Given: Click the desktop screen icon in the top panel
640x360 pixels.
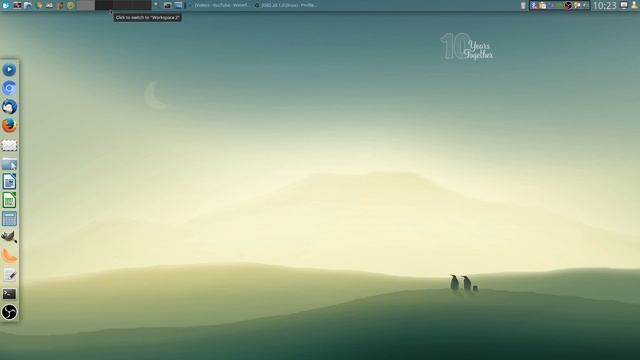Looking at the screenshot, I should pyautogui.click(x=178, y=5).
